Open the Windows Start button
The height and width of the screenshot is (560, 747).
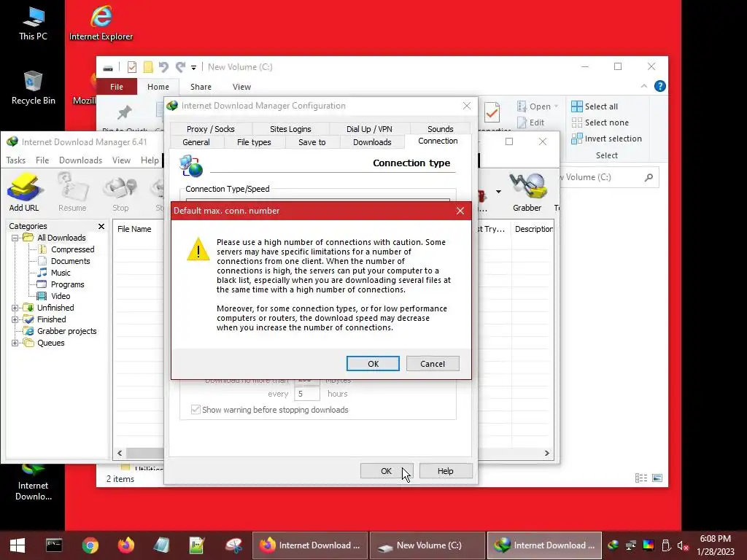coord(18,545)
